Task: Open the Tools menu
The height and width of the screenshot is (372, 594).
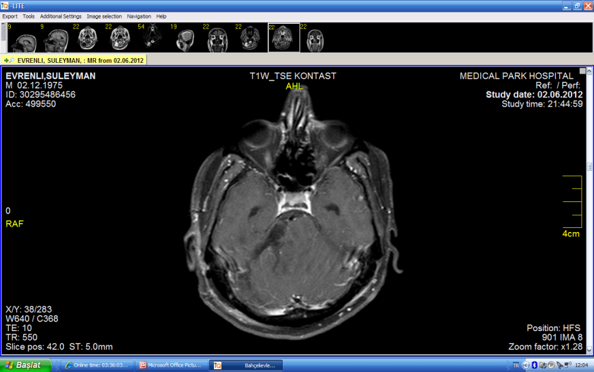Action: (28, 16)
